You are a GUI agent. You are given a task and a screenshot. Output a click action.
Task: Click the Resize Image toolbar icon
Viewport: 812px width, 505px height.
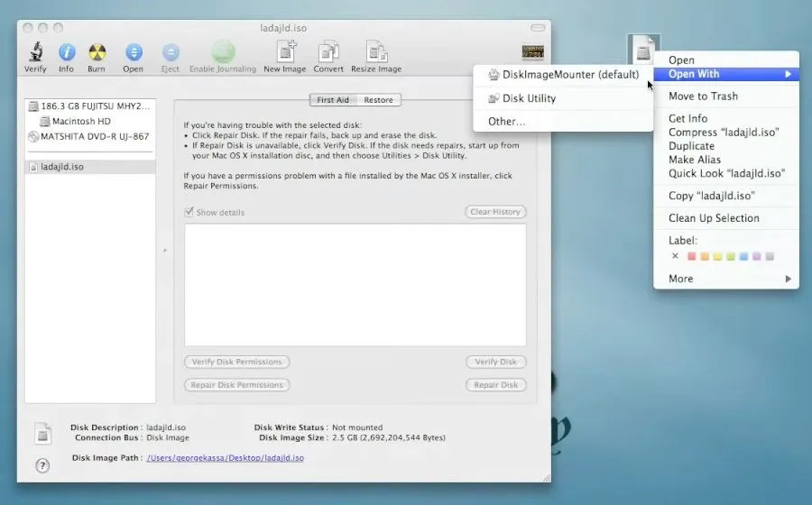pyautogui.click(x=376, y=51)
